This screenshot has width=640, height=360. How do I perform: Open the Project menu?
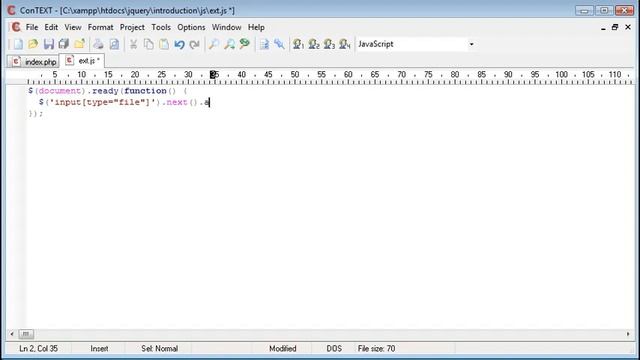[132, 27]
